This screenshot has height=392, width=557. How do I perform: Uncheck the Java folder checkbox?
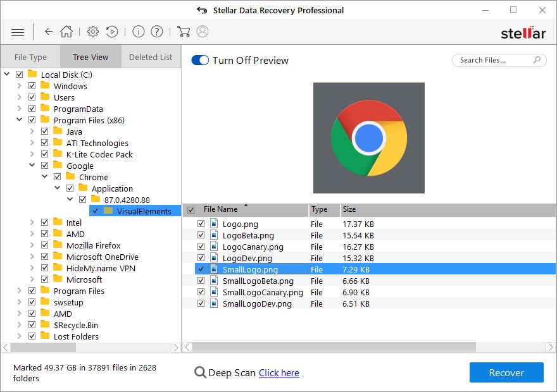click(45, 132)
